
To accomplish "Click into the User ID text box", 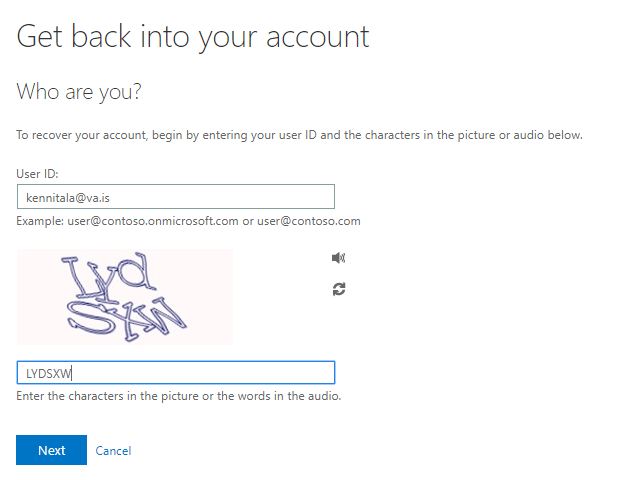I will [176, 197].
